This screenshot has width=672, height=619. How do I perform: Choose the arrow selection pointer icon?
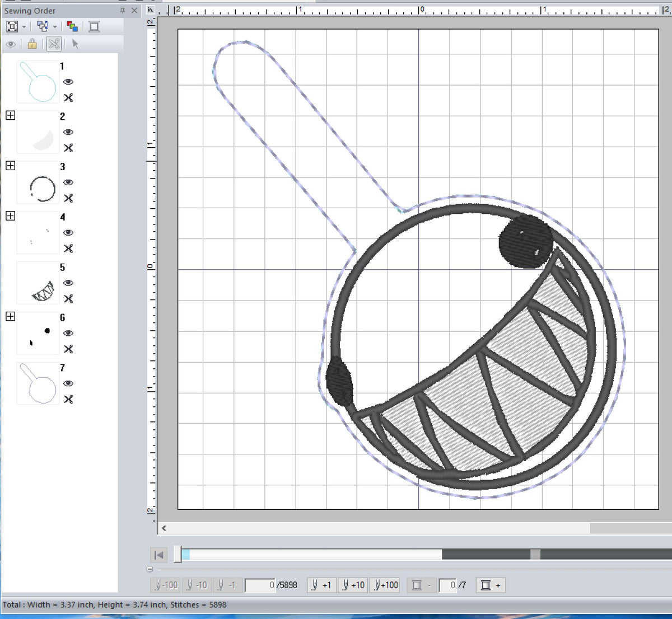pos(74,44)
